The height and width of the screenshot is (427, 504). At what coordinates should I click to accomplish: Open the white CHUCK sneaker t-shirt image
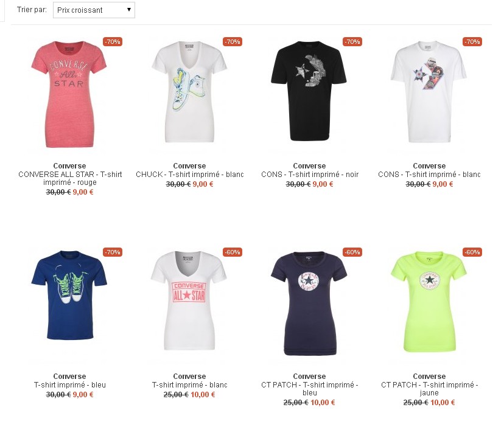[x=189, y=92]
